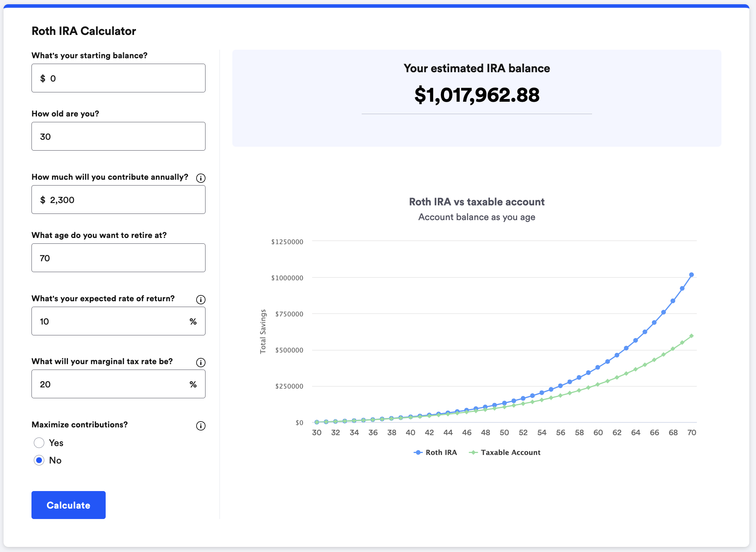Show info about Maximize contributions

click(200, 426)
